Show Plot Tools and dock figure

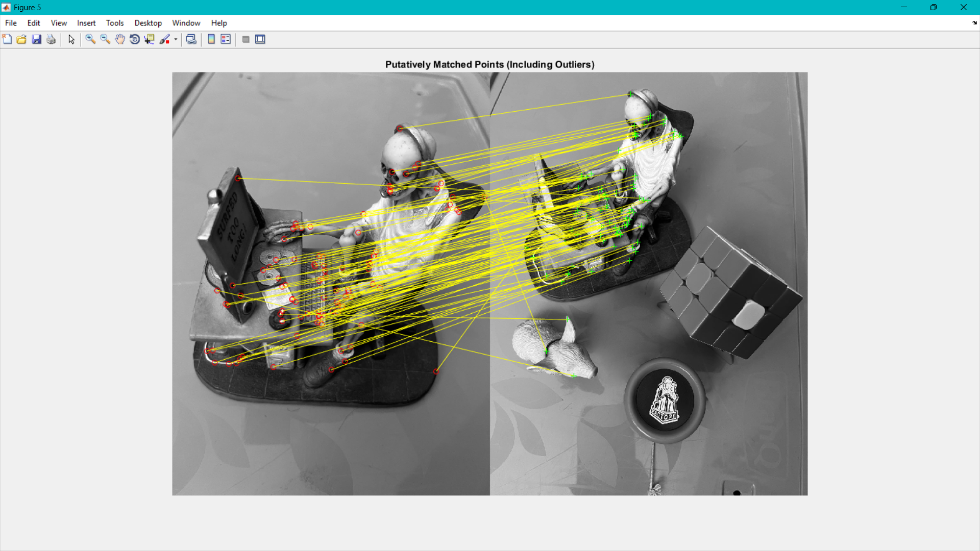pos(260,39)
